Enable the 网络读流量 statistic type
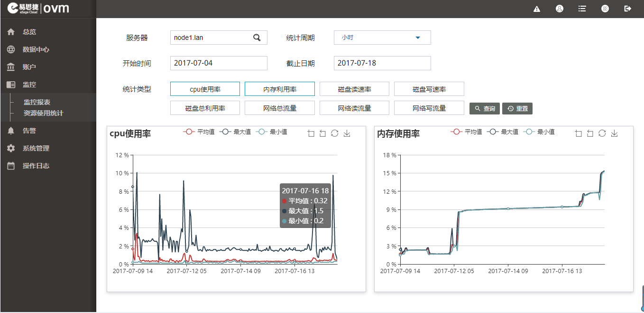The height and width of the screenshot is (313, 644). click(x=354, y=108)
